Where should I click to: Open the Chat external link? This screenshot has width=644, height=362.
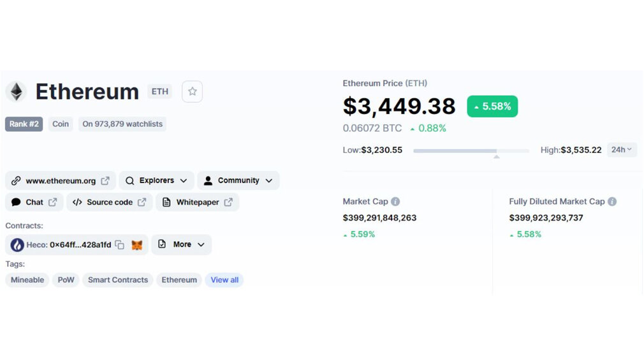tap(34, 202)
